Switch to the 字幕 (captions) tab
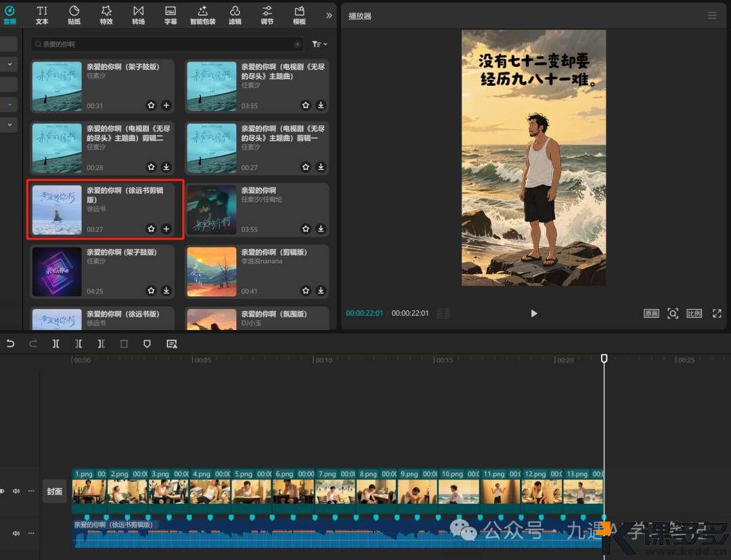This screenshot has width=731, height=560. [x=171, y=15]
